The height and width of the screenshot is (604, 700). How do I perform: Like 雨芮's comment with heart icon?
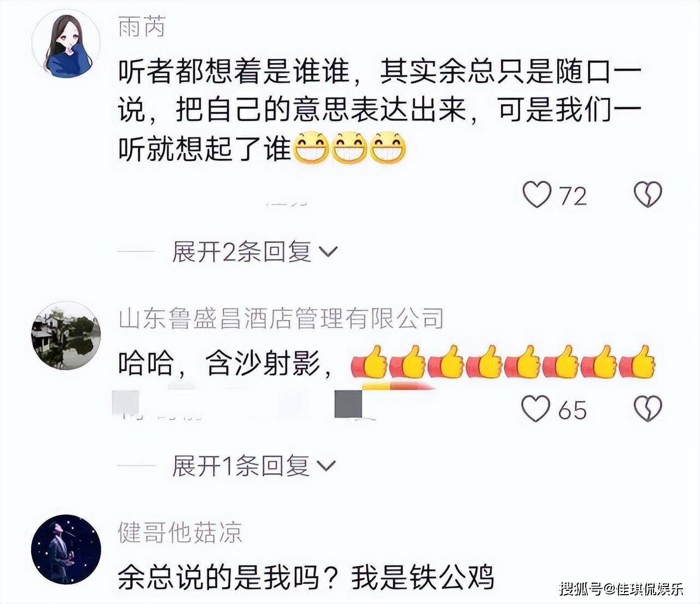pyautogui.click(x=537, y=195)
